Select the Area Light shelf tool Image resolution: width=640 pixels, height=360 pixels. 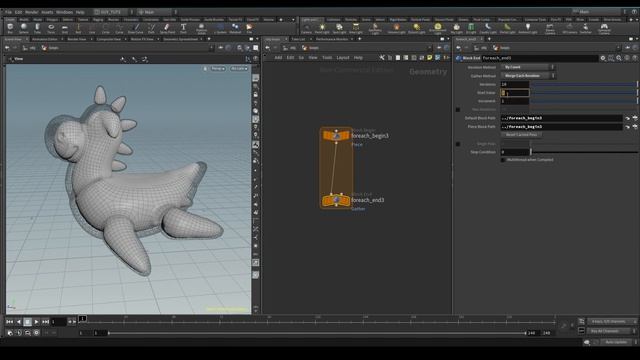[356, 29]
